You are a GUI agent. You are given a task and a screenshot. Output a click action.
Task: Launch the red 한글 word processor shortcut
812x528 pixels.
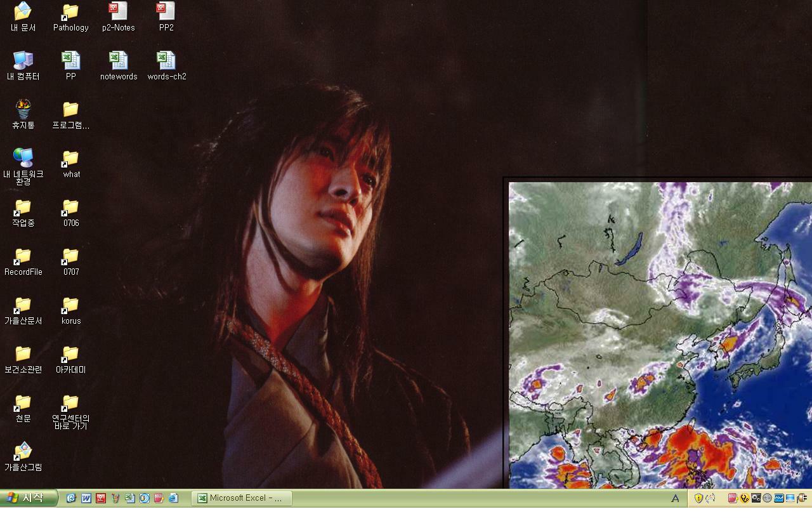[x=101, y=498]
